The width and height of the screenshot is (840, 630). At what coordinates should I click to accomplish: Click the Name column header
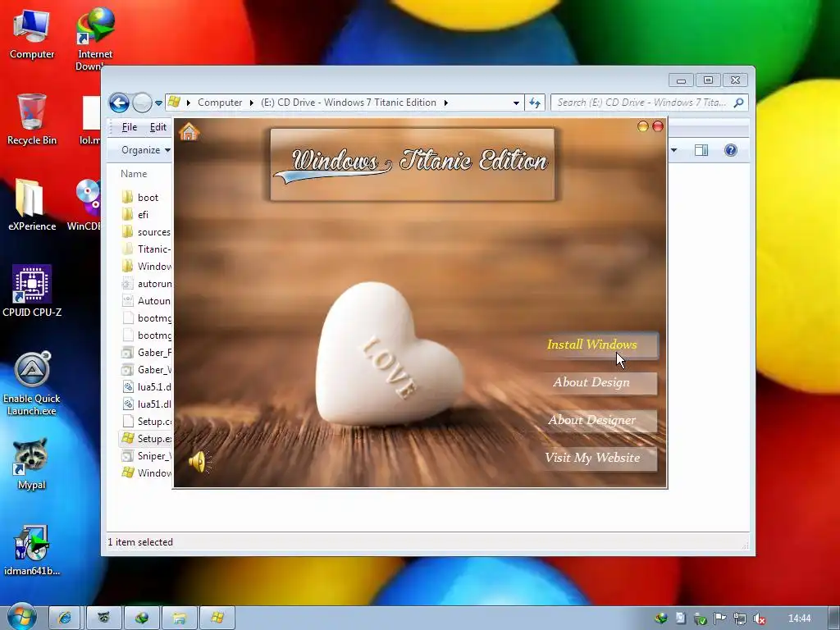pos(134,174)
